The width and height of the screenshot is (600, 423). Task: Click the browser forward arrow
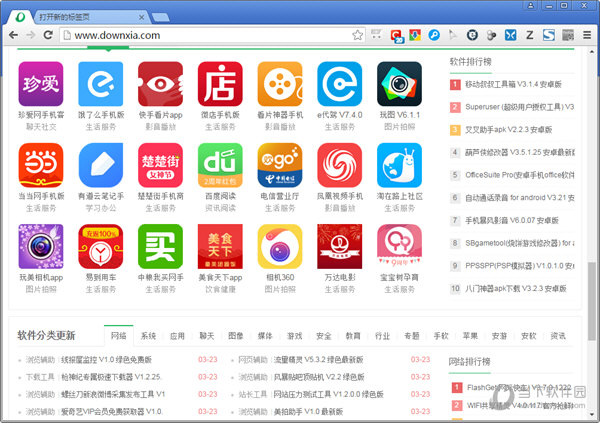(31, 35)
